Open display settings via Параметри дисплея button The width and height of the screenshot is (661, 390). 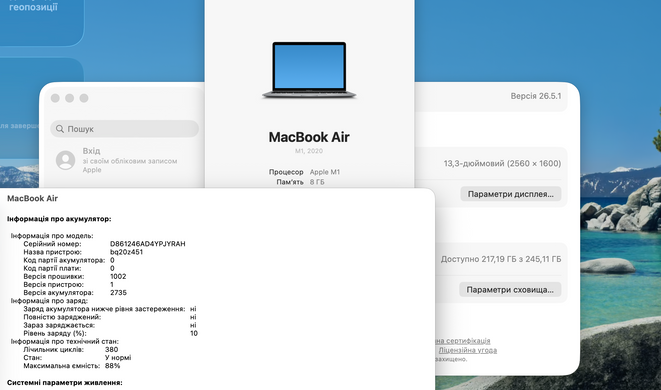click(511, 194)
